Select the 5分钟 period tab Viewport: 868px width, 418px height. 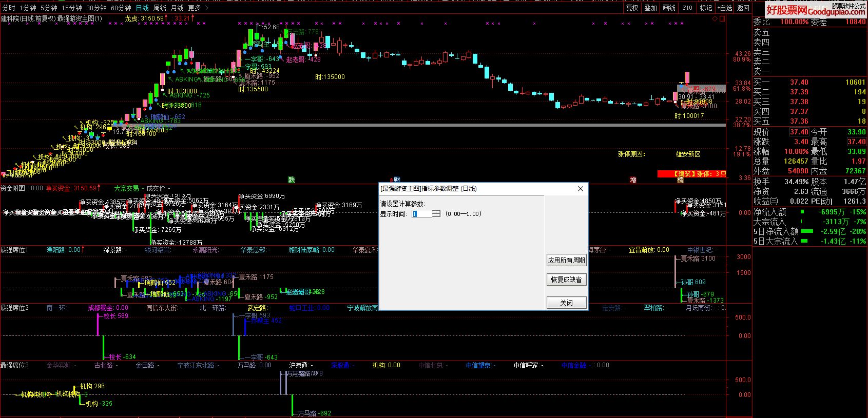click(x=49, y=8)
